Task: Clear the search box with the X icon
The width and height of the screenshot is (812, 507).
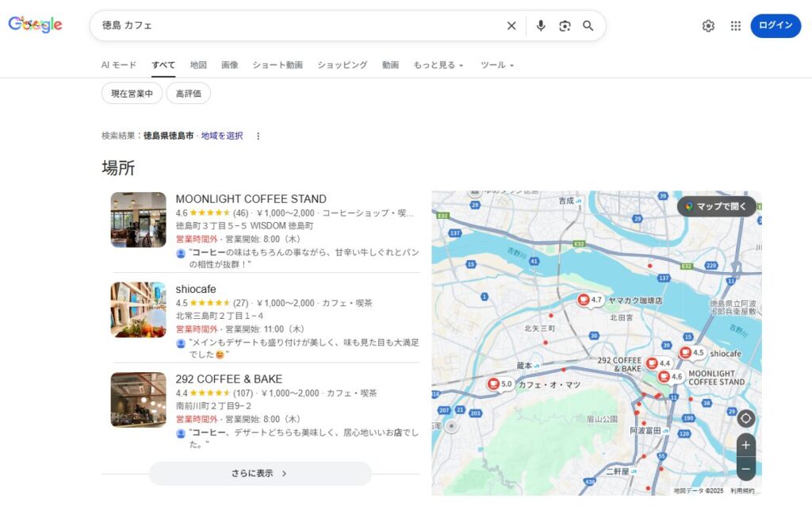Action: (511, 25)
